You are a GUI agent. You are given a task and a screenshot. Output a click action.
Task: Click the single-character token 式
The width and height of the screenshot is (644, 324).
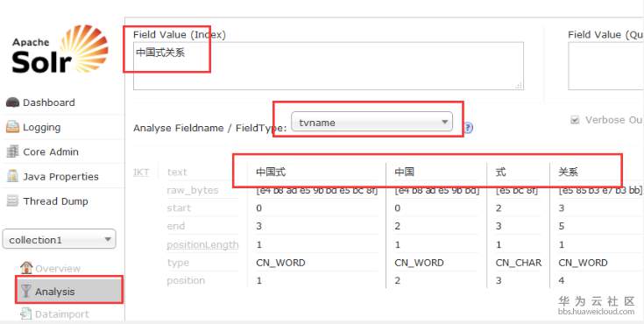coord(500,172)
